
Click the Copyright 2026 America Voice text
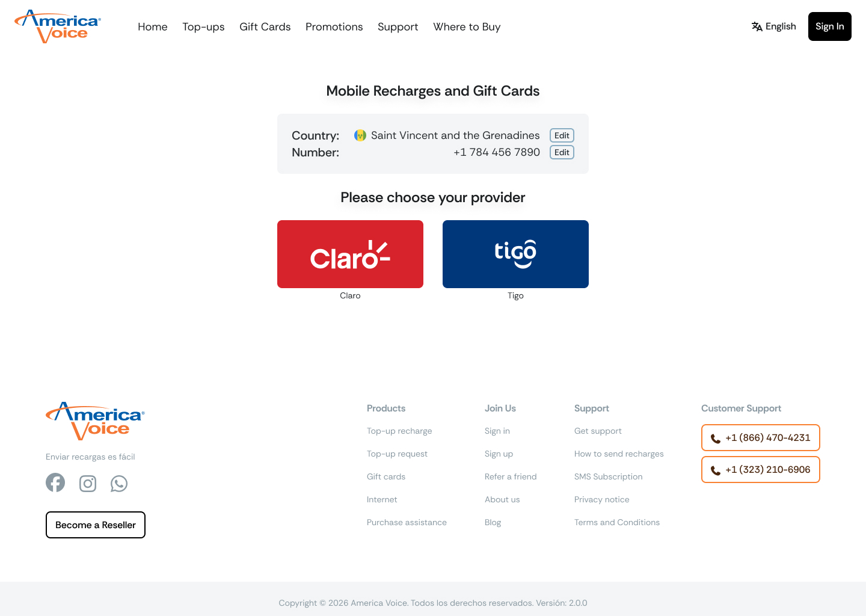pos(433,603)
